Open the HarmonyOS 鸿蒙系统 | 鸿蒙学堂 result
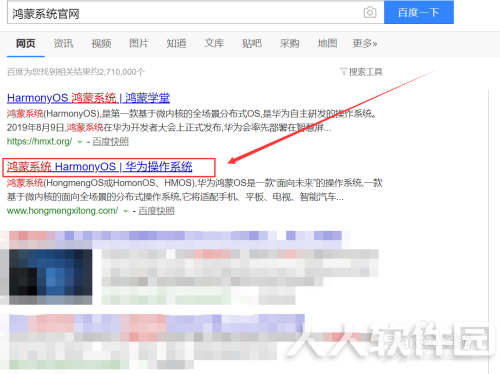 (88, 98)
